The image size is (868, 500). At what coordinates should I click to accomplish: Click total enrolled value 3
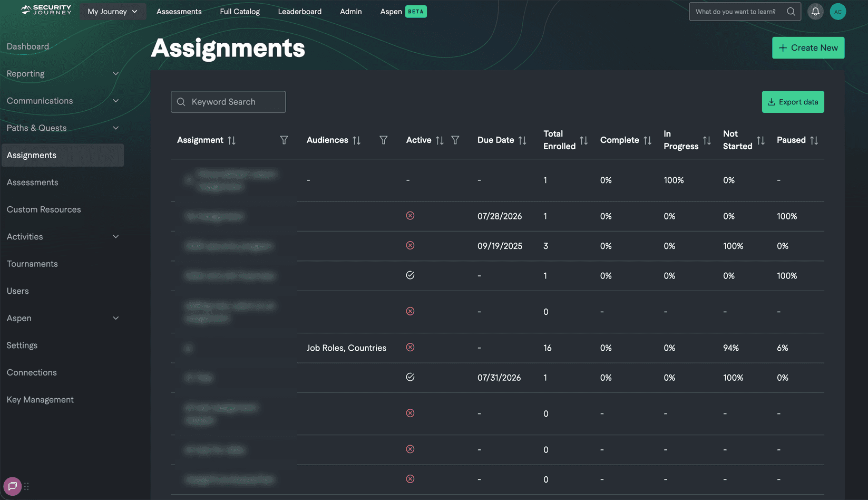pos(545,246)
